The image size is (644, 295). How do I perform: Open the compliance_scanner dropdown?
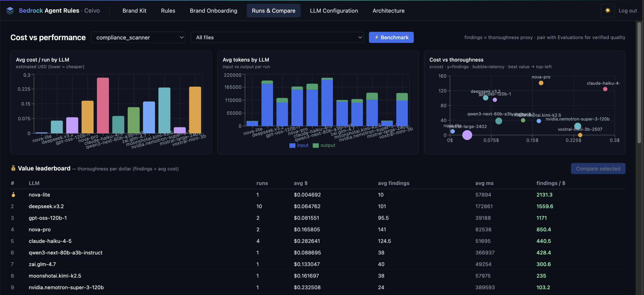138,37
